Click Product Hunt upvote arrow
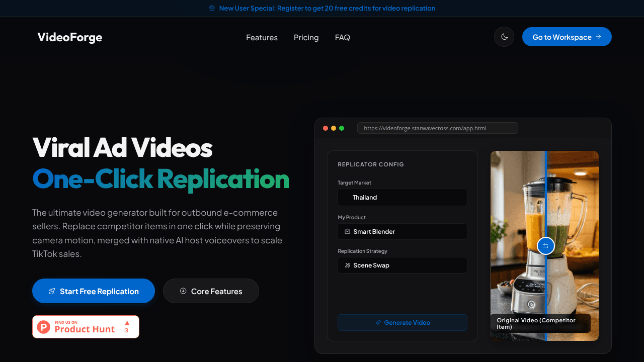644x362 pixels. pyautogui.click(x=127, y=323)
